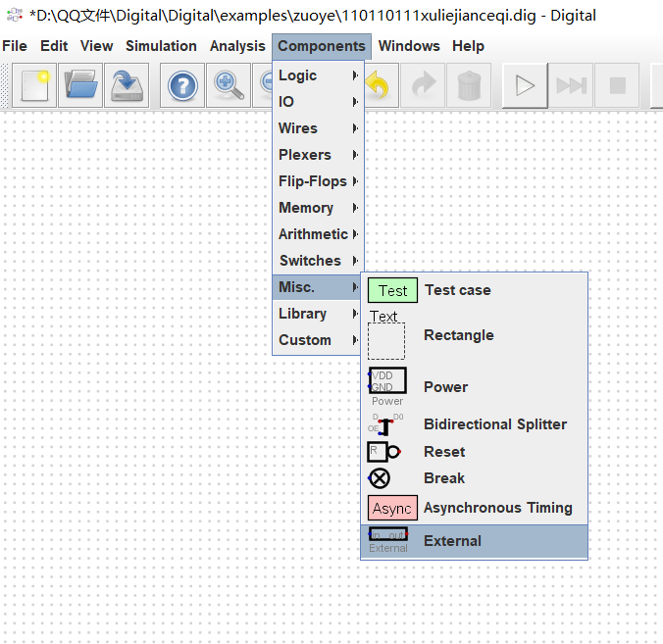Open help via the question mark icon

click(182, 86)
